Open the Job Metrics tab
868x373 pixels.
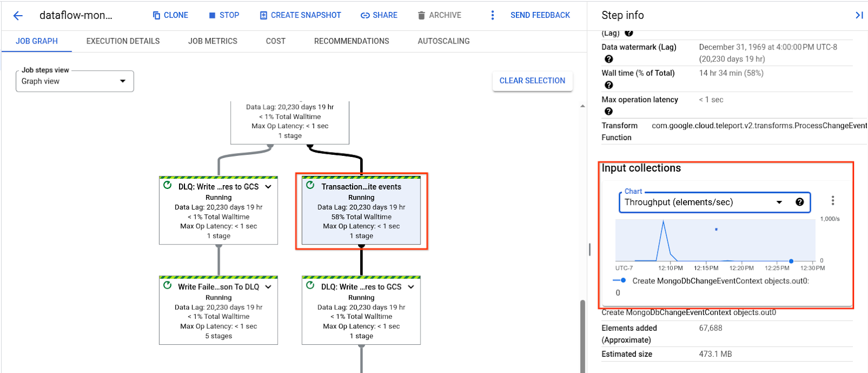pos(213,41)
